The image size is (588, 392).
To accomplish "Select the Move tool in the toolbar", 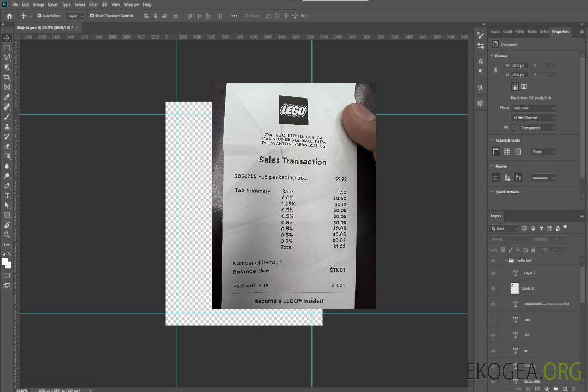I will [7, 38].
